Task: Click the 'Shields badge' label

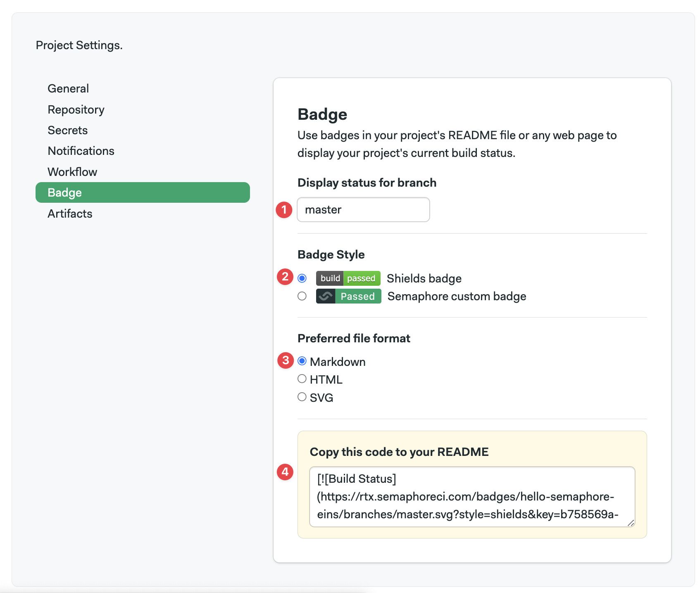Action: pos(424,278)
